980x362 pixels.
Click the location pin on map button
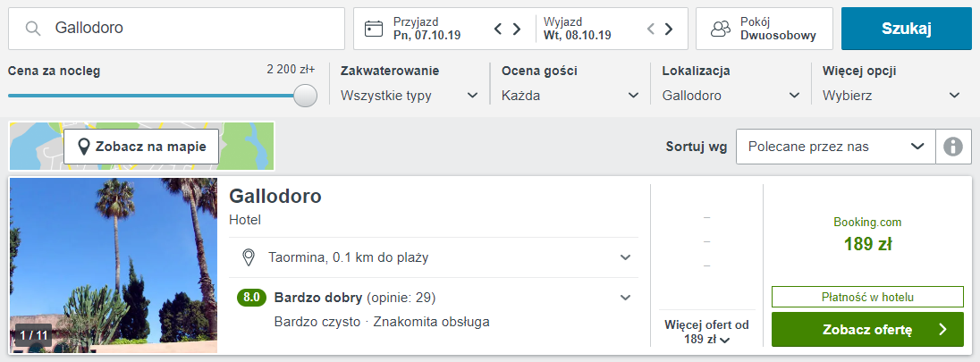point(83,147)
